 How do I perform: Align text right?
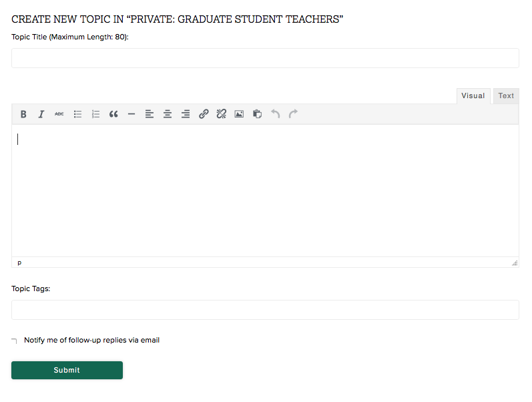click(186, 114)
